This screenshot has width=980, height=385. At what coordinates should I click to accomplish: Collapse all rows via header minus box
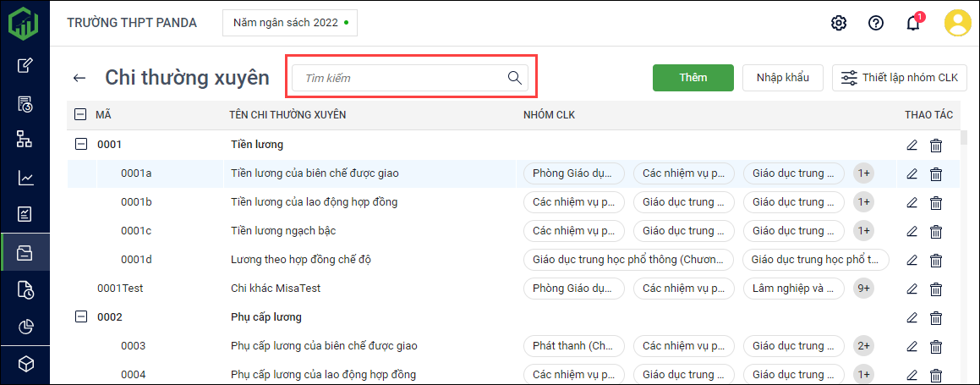pos(80,114)
